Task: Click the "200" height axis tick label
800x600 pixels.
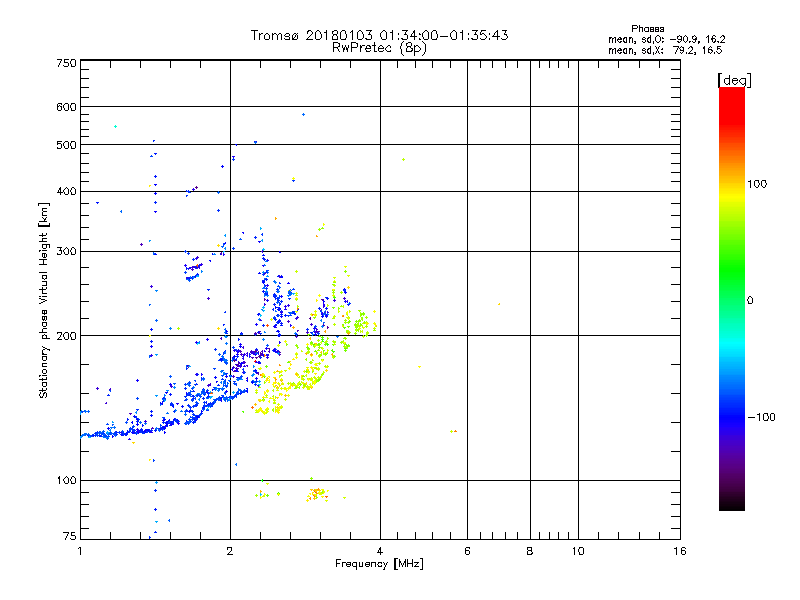Action: (x=66, y=336)
